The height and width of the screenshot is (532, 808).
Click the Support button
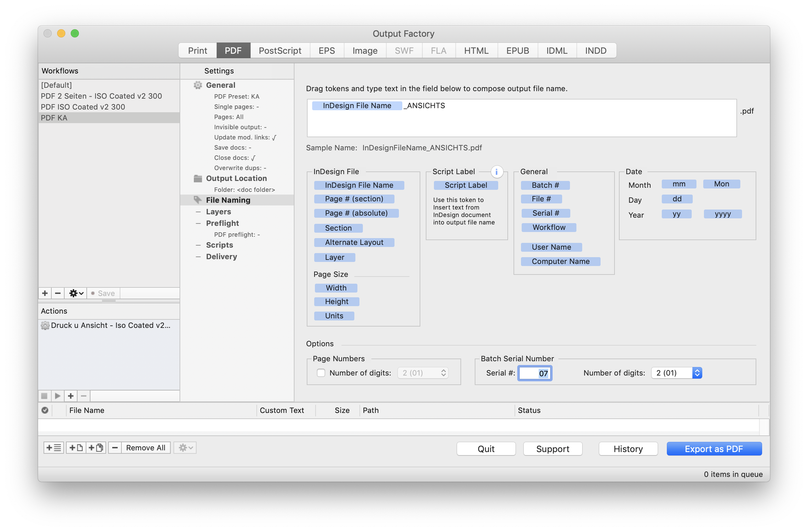[x=553, y=449]
